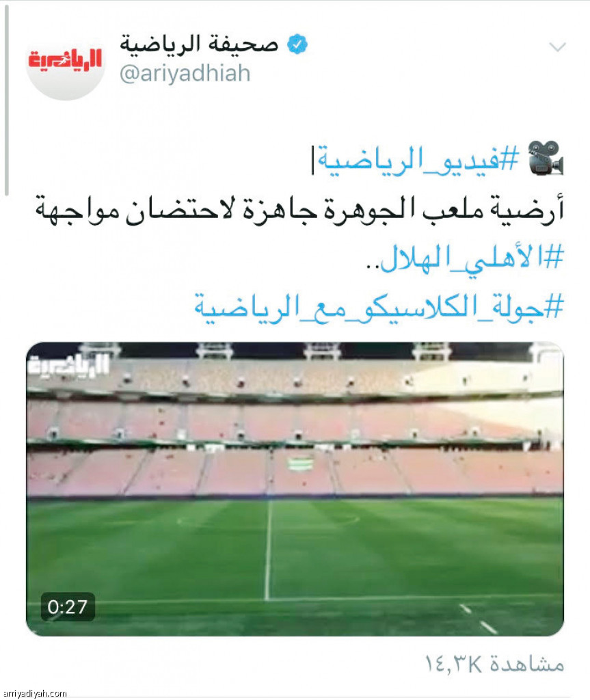Open the @ariyadhiah handle link
The height and width of the screenshot is (700, 590).
[x=185, y=74]
